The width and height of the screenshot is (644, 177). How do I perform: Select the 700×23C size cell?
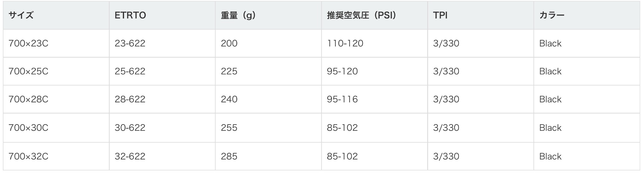(x=28, y=43)
